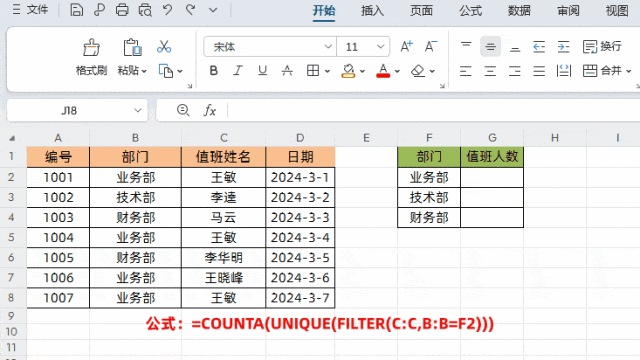Click the clear eraser icon

[418, 71]
